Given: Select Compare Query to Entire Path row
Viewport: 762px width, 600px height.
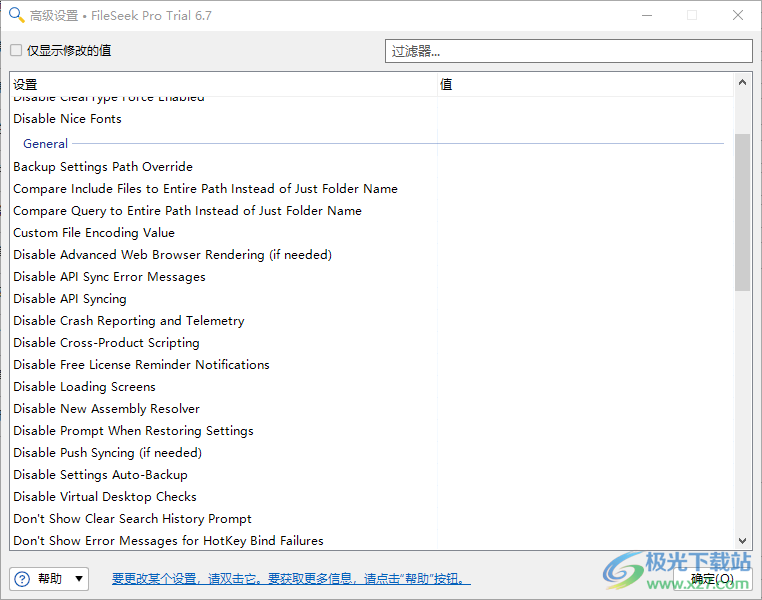Looking at the screenshot, I should [x=372, y=210].
